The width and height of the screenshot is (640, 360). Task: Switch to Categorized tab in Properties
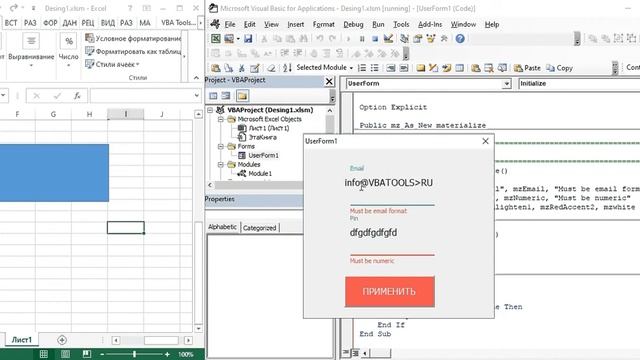coord(260,228)
